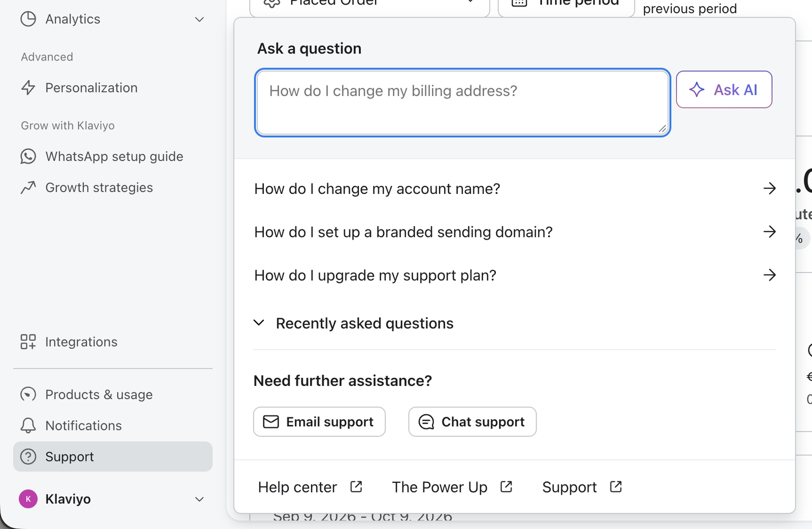Click the Recently asked questions heading

364,323
